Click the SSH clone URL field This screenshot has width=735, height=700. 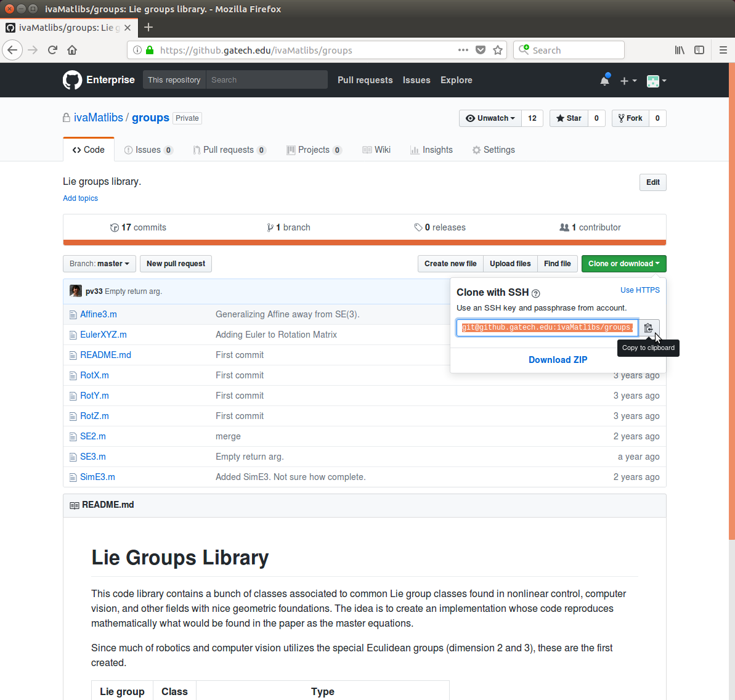[x=546, y=328]
